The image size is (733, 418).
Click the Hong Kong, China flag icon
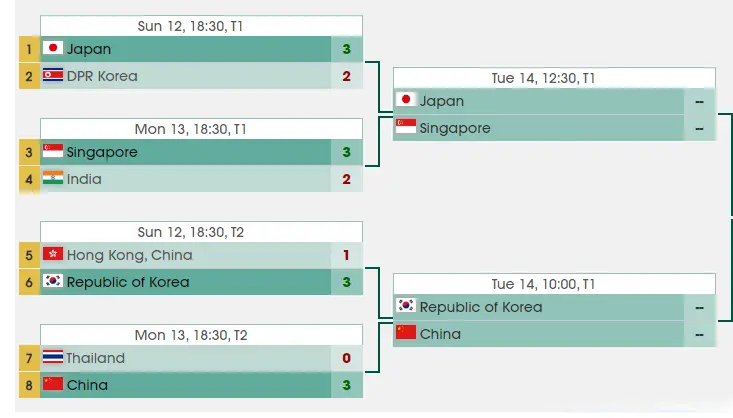(x=53, y=255)
